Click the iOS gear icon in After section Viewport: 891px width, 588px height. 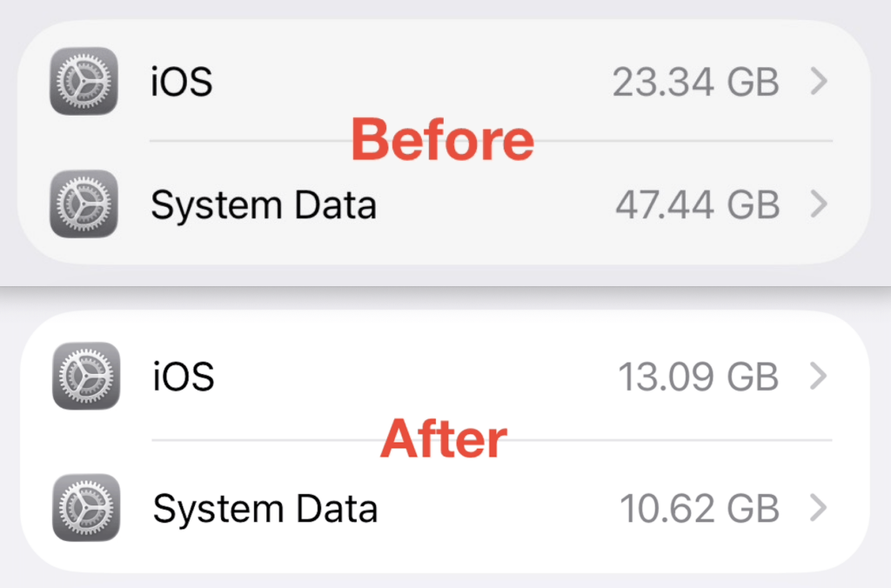pyautogui.click(x=85, y=377)
